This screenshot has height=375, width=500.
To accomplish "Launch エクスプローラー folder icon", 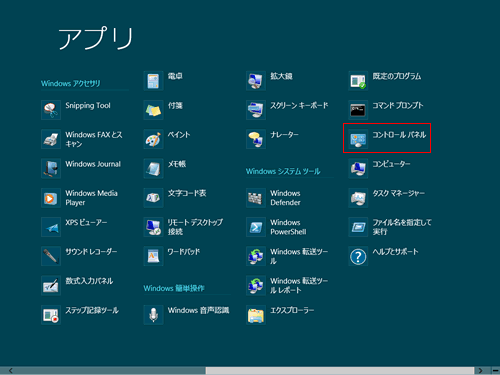I will tap(256, 315).
